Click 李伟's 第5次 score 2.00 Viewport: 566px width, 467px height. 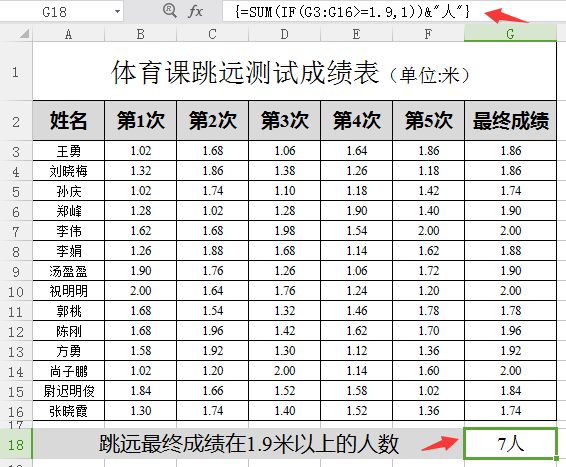point(428,231)
